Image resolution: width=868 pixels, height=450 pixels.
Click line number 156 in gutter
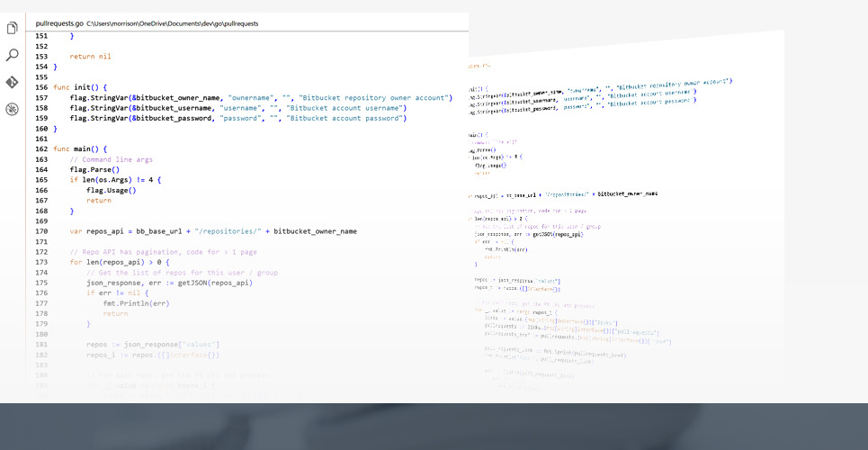41,87
